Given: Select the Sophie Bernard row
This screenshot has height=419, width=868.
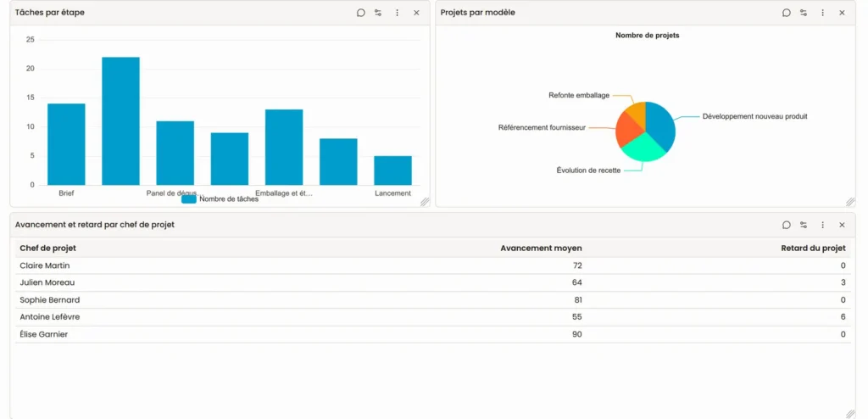Looking at the screenshot, I should pos(433,300).
